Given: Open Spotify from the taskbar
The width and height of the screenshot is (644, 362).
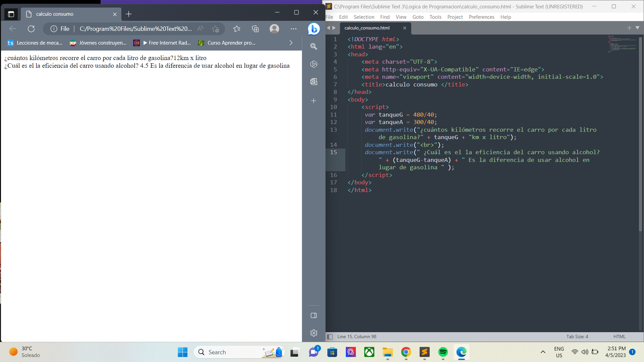Looking at the screenshot, I should tap(443, 352).
